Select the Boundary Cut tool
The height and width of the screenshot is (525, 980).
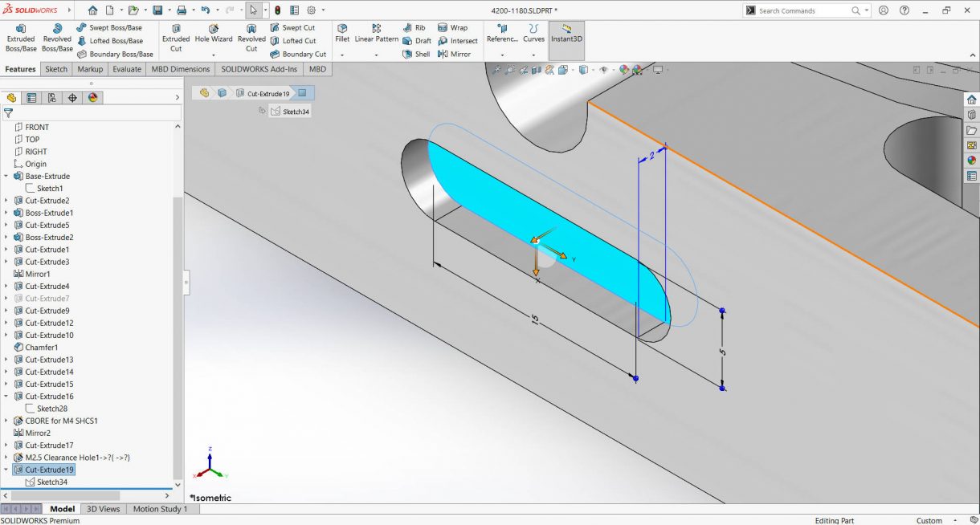click(x=298, y=55)
